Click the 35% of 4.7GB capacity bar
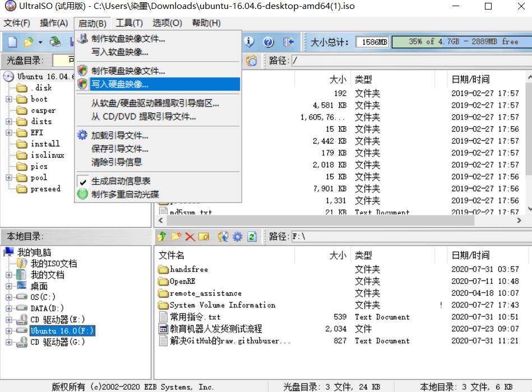This screenshot has width=532, height=392. tap(462, 41)
